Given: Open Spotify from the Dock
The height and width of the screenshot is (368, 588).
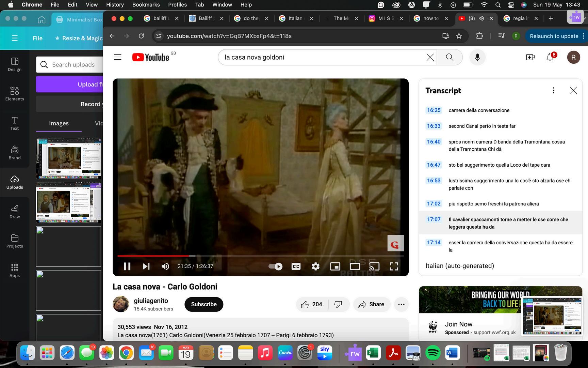Looking at the screenshot, I should (433, 353).
